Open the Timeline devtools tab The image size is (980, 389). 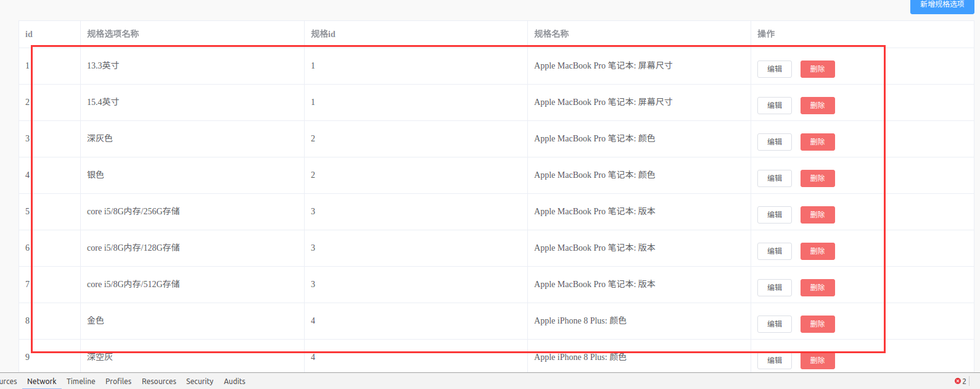click(81, 382)
